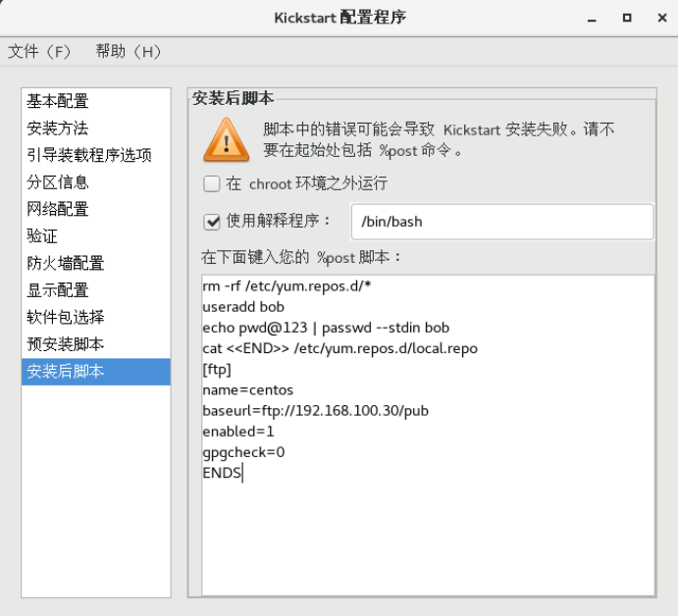Screen dimensions: 679x616
Task: Click the baseurl=ftp://192.168.100.30/pub line
Action: pos(315,411)
